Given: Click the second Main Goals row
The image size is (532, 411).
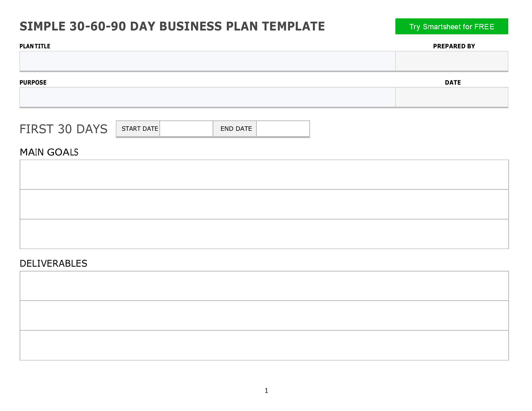Looking at the screenshot, I should tap(264, 204).
